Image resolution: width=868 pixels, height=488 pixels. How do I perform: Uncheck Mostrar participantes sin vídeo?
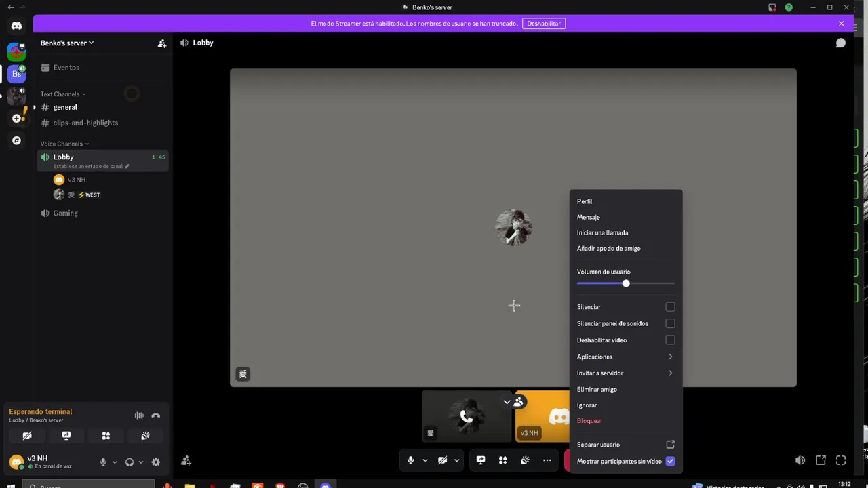[670, 461]
